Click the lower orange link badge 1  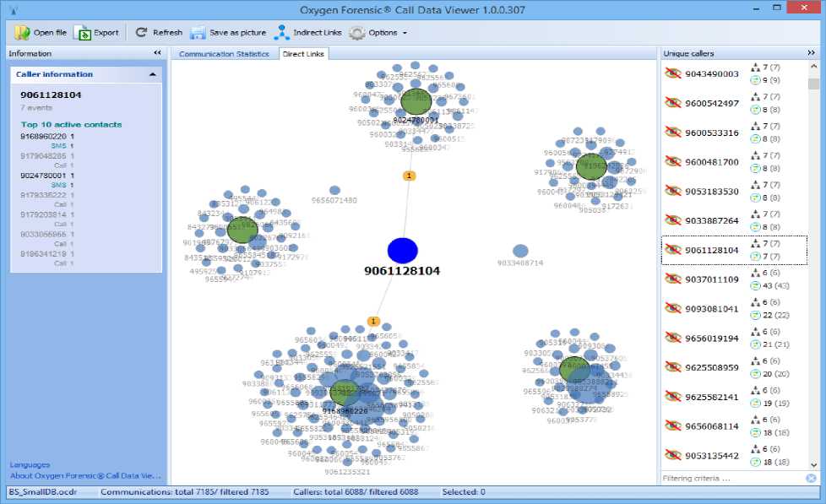[373, 321]
